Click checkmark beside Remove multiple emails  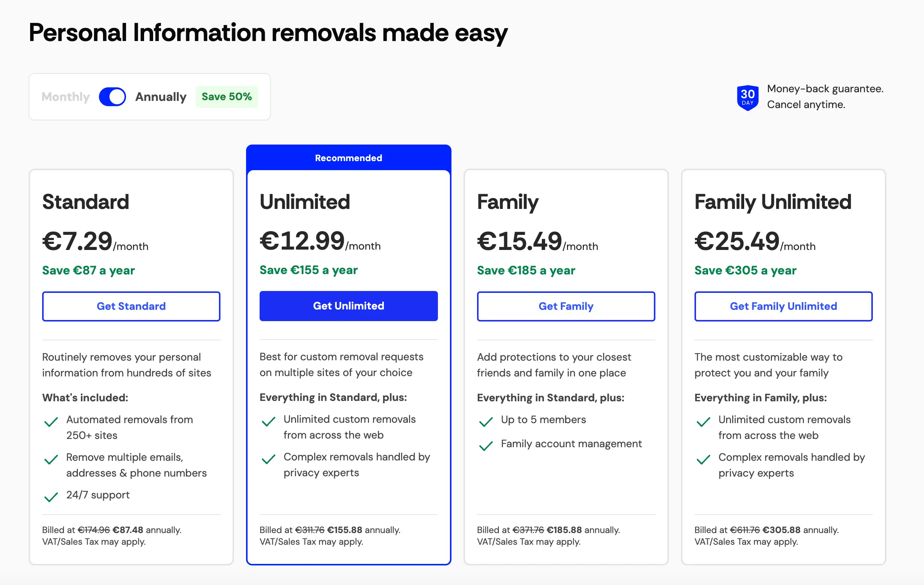pos(51,460)
